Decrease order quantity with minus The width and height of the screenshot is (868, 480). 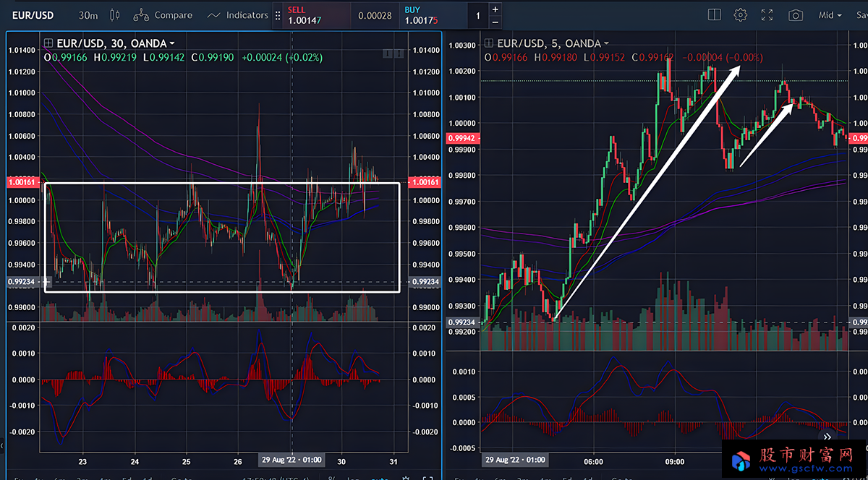tap(495, 22)
